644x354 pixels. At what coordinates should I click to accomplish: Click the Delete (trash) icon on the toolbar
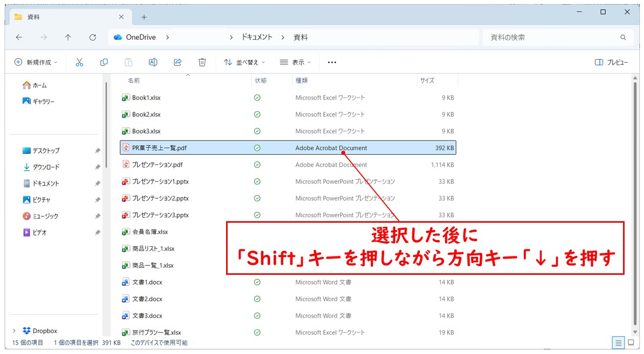click(202, 62)
